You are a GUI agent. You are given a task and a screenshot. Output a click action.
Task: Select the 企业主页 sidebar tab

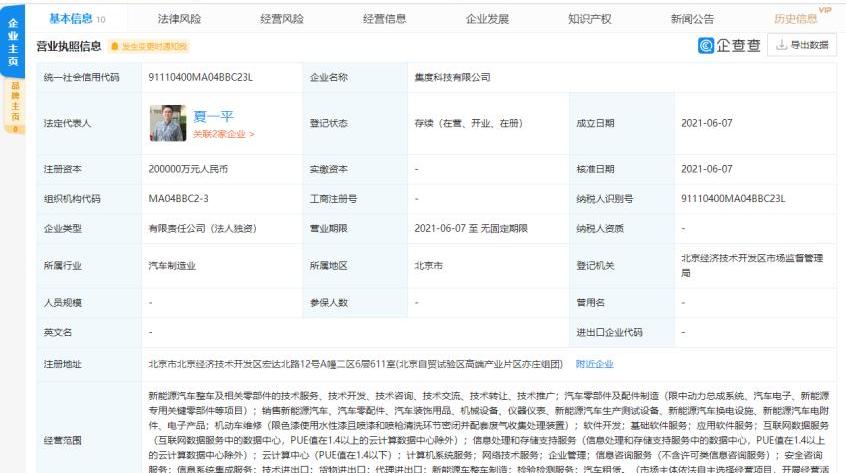point(13,41)
